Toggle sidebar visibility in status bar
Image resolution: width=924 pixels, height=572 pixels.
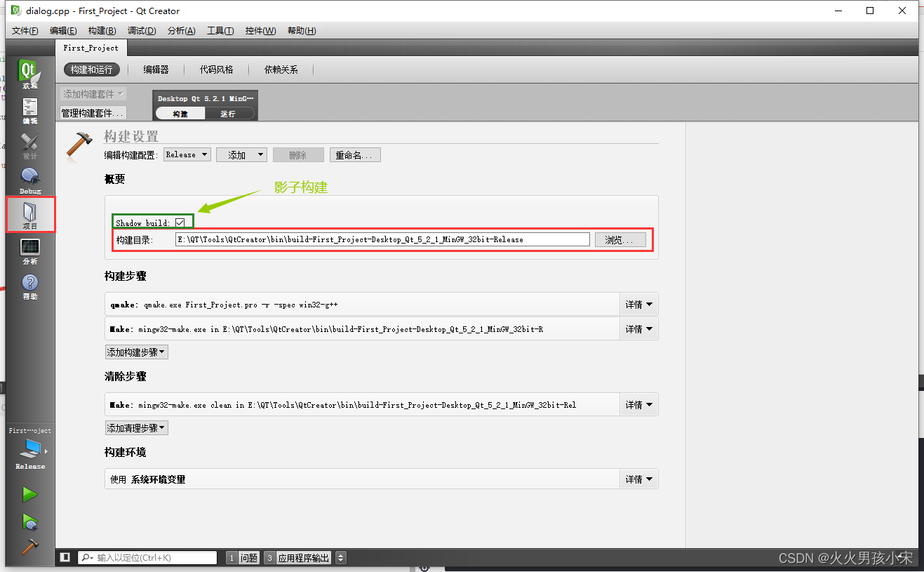65,557
